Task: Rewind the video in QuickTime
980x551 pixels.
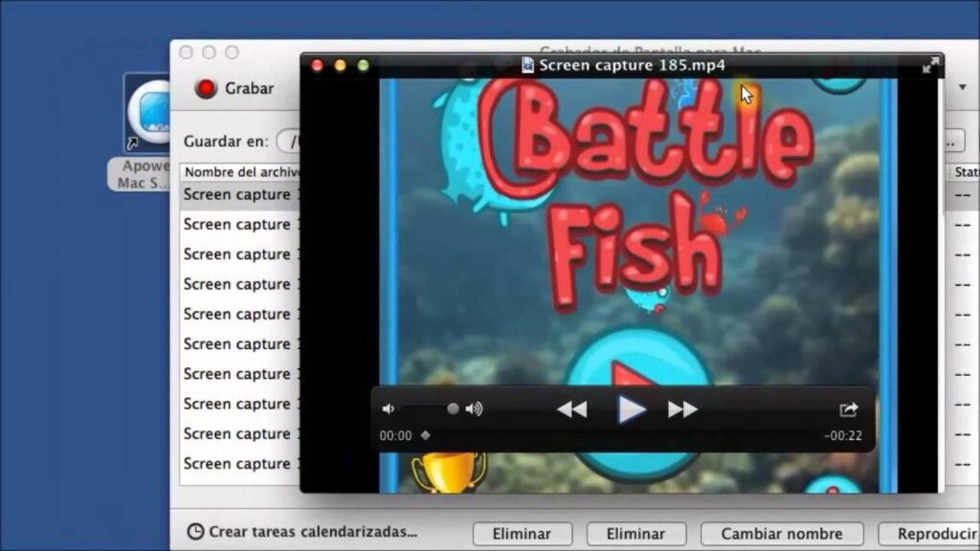Action: [572, 409]
